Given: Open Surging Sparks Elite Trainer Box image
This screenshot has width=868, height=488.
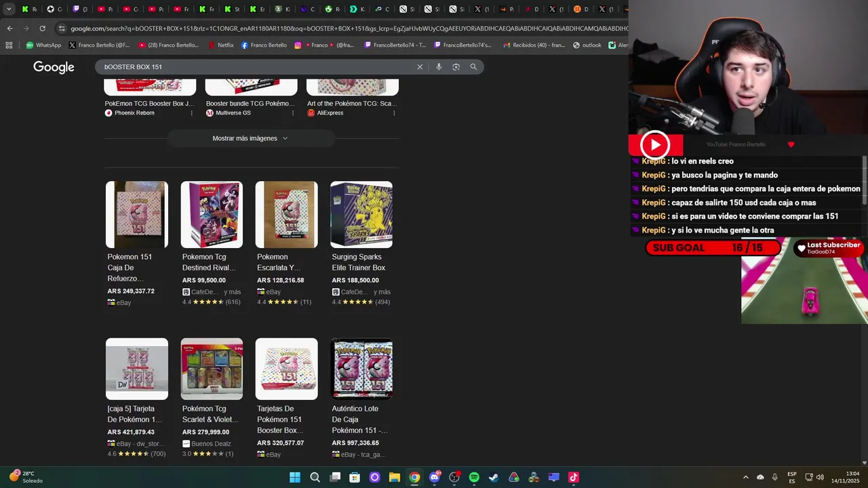Looking at the screenshot, I should 361,214.
